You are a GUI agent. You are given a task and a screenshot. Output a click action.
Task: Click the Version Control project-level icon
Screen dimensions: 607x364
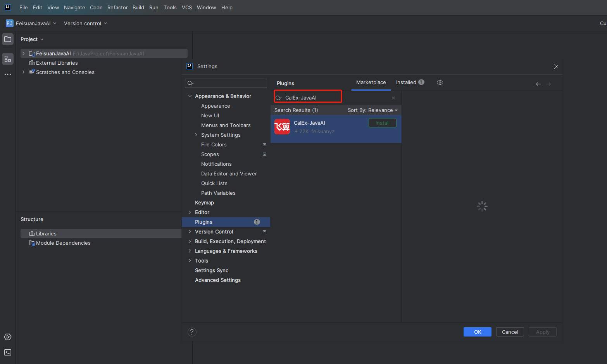pyautogui.click(x=265, y=232)
